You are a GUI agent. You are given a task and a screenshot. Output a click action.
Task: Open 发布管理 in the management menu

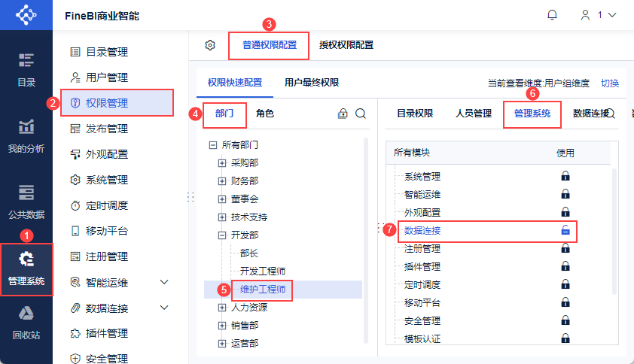click(x=106, y=129)
